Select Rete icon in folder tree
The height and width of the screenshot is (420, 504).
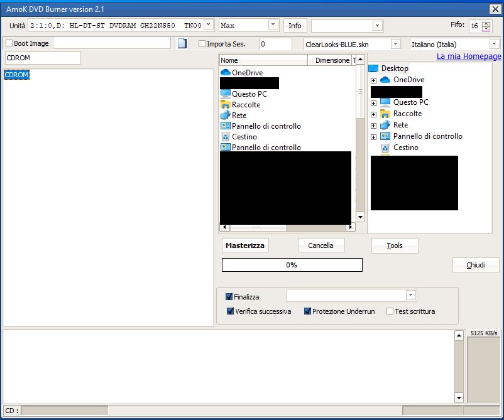tap(385, 124)
